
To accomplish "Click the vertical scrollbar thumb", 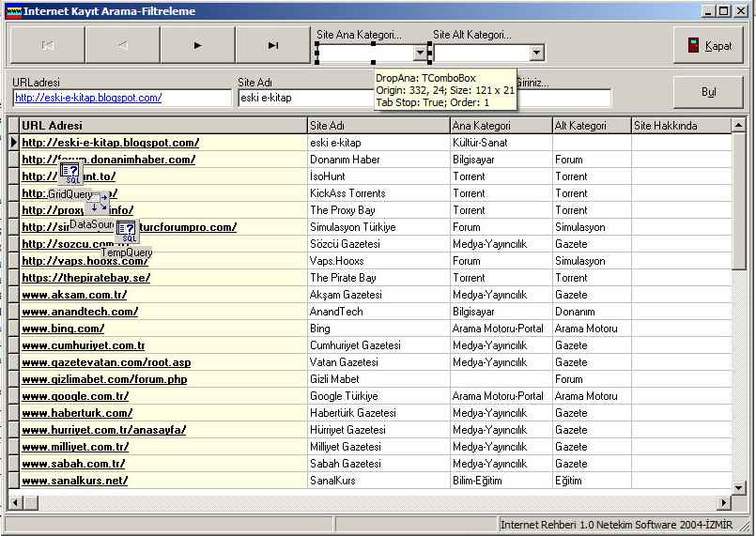I will (739, 202).
